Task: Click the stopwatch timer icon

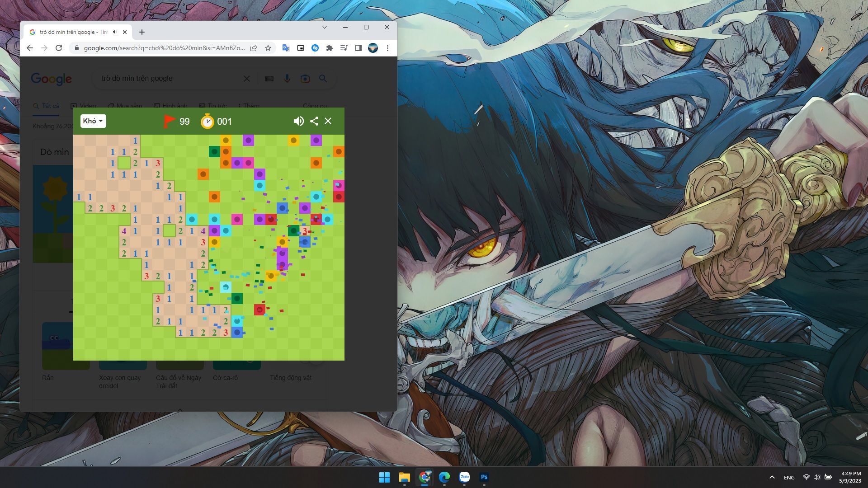Action: point(207,121)
